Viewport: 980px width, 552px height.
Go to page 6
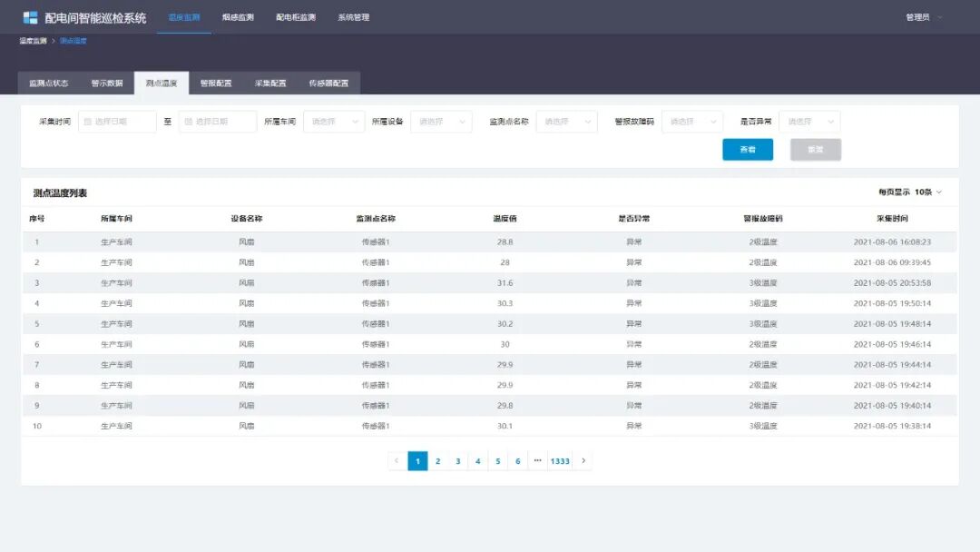(517, 460)
